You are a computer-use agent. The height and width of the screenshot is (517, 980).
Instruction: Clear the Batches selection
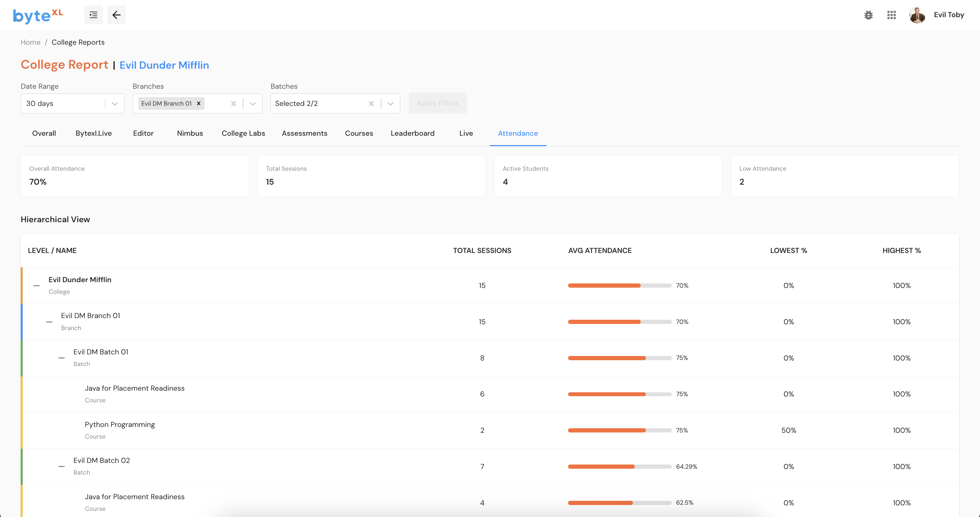coord(371,103)
